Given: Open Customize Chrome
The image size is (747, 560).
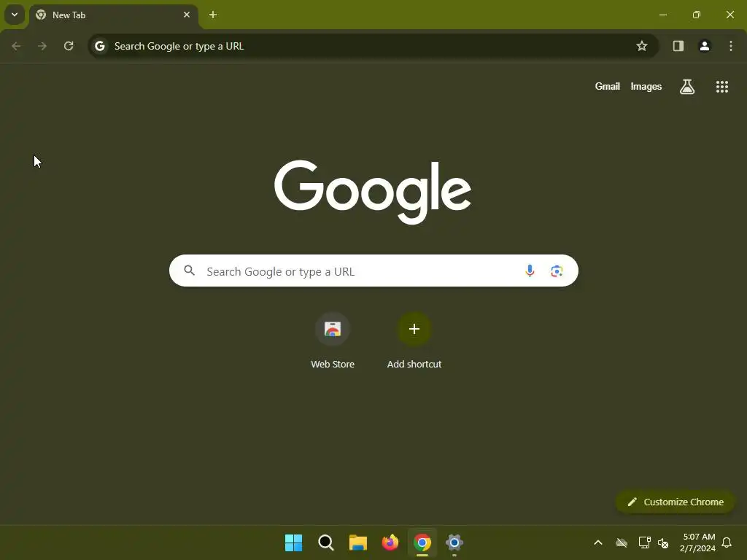Looking at the screenshot, I should pos(675,502).
